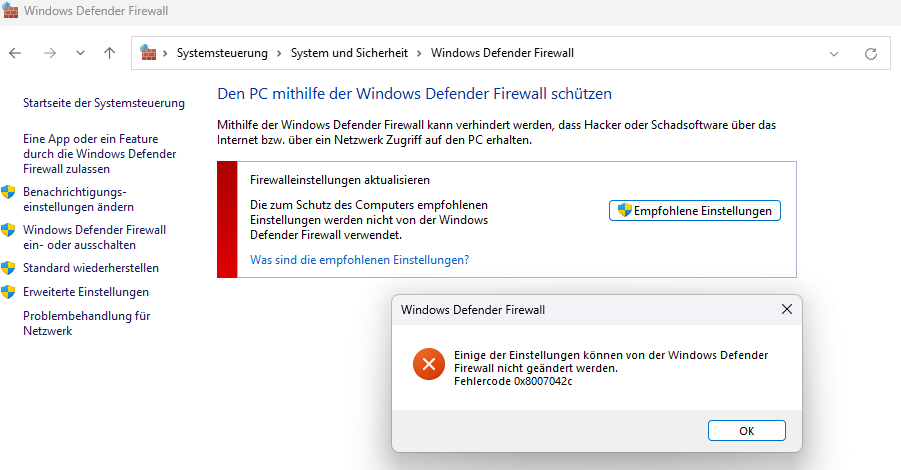Screen dimensions: 901x470
Task: Go up one level with up arrow
Action: click(x=109, y=53)
